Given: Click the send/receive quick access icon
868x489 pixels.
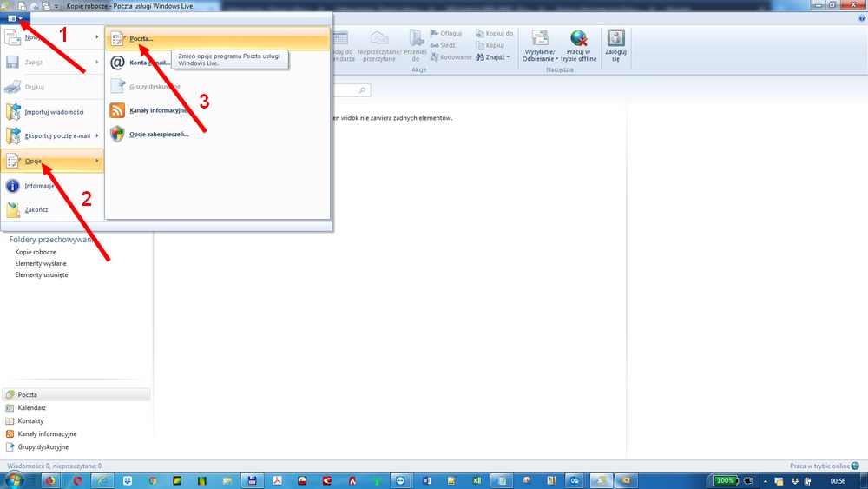Looking at the screenshot, I should (x=46, y=6).
